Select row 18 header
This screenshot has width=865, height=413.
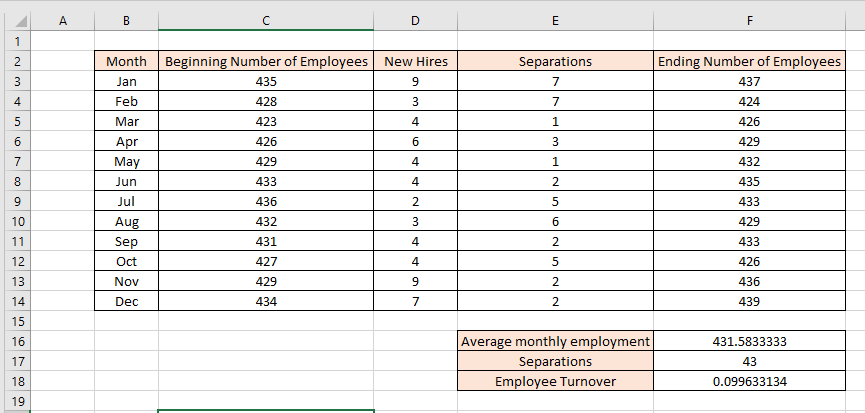tap(18, 381)
